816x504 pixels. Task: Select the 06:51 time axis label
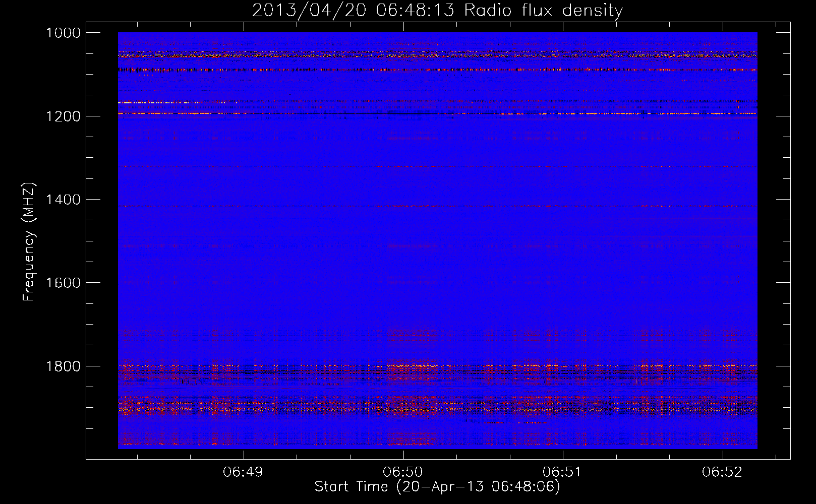(562, 472)
